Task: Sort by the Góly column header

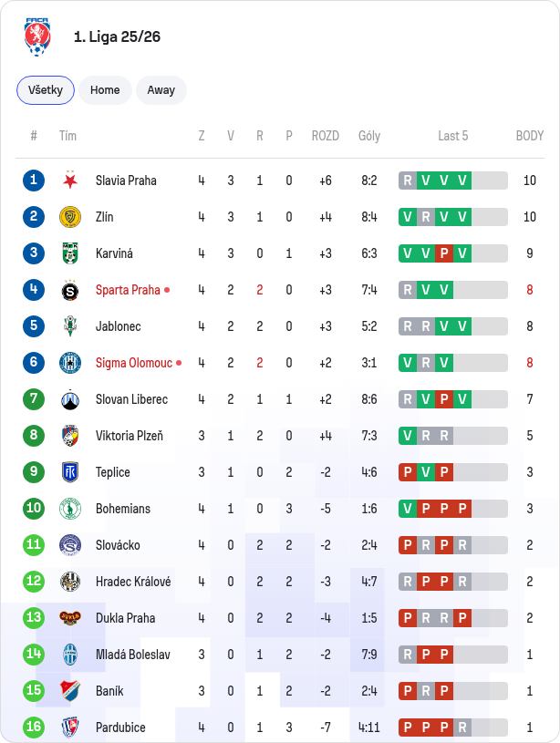Action: (369, 136)
